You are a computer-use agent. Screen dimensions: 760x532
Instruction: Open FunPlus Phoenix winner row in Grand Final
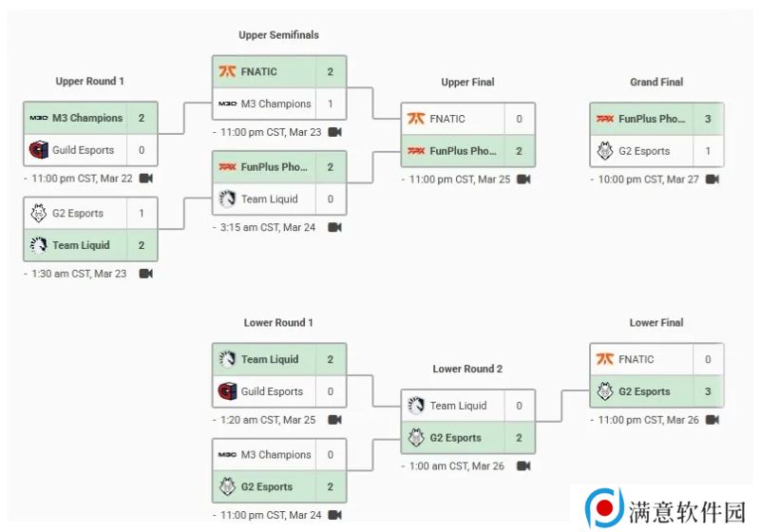(656, 119)
